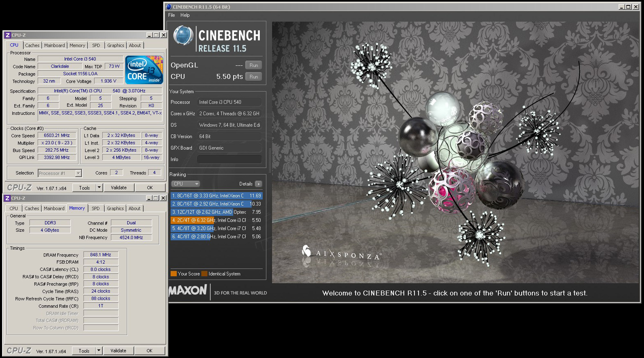644x358 pixels.
Task: Click the Core Speed value 6503.21 MHz
Action: [x=57, y=136]
